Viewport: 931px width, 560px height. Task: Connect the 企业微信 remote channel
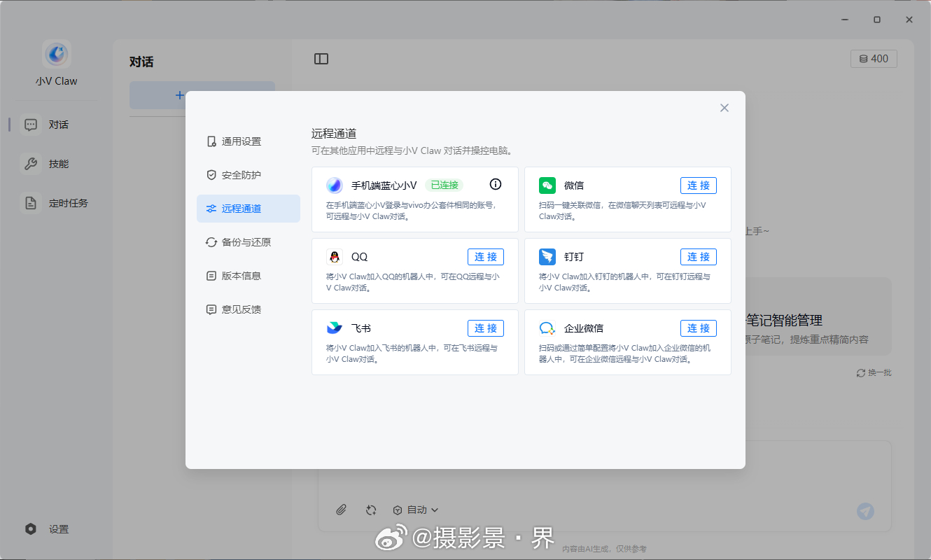click(699, 328)
